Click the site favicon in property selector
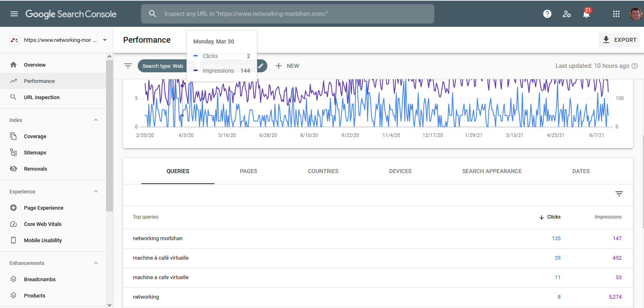644x308 pixels. [14, 40]
